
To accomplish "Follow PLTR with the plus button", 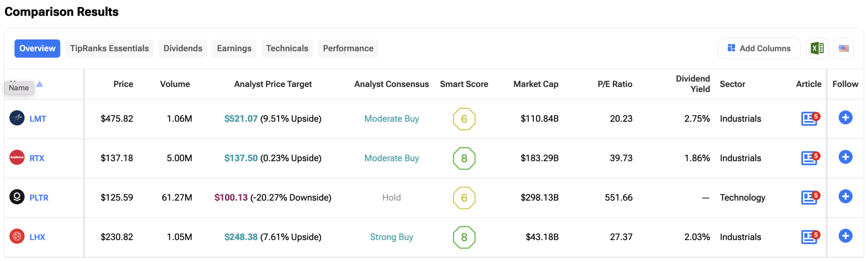I will [x=846, y=196].
